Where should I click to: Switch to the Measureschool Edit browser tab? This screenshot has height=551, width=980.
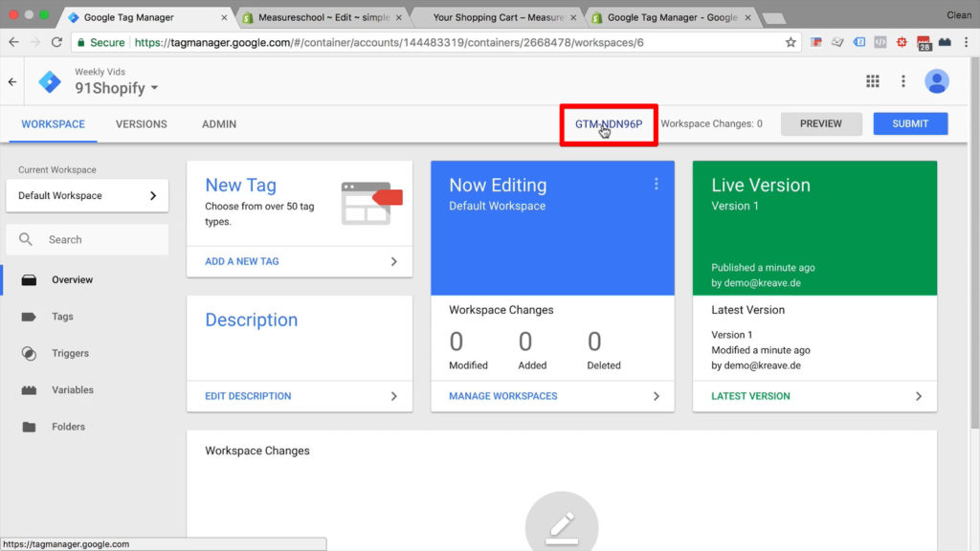tap(322, 17)
